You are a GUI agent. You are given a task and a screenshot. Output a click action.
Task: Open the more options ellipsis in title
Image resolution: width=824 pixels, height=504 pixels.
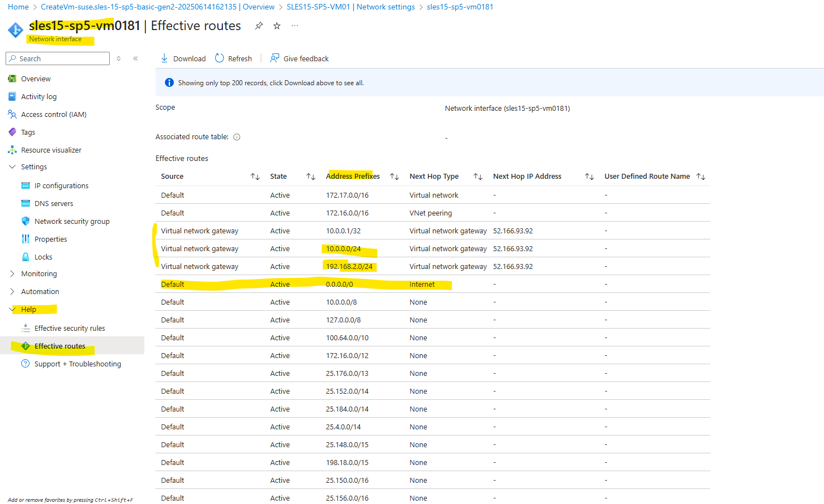[x=295, y=26]
